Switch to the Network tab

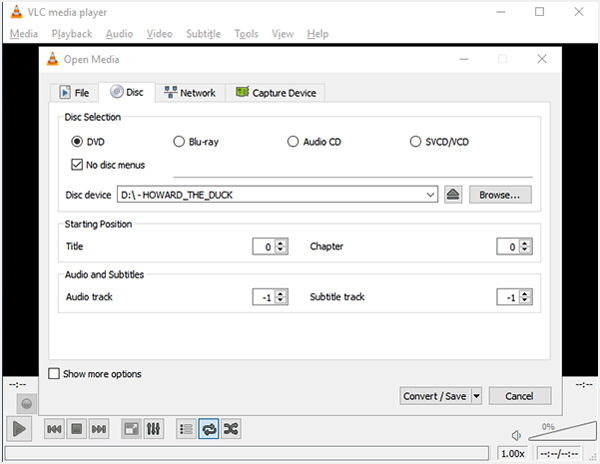(x=190, y=93)
